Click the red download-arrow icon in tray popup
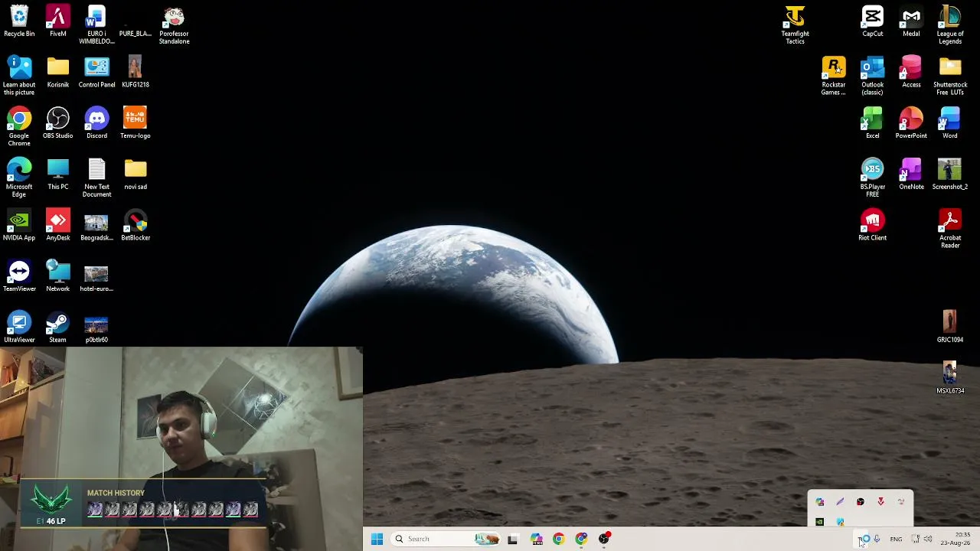This screenshot has width=980, height=551. 880,502
